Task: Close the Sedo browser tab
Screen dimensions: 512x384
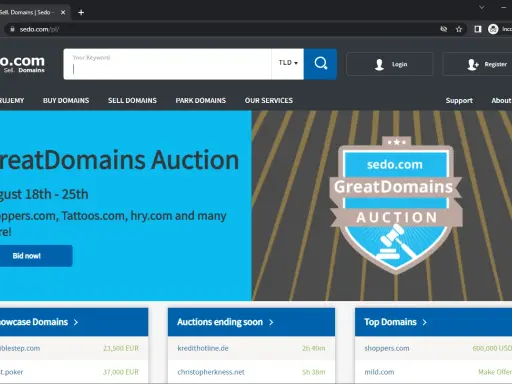Action: click(x=63, y=12)
